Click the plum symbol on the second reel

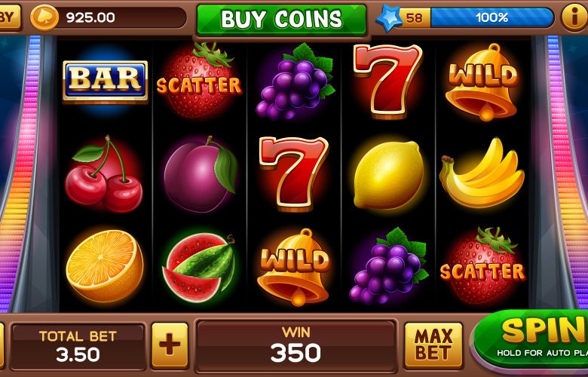click(201, 174)
